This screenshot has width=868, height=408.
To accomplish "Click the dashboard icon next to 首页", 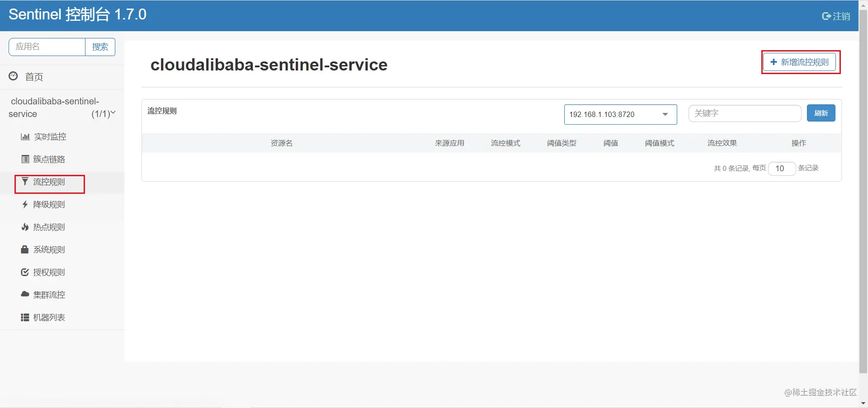I will [14, 76].
